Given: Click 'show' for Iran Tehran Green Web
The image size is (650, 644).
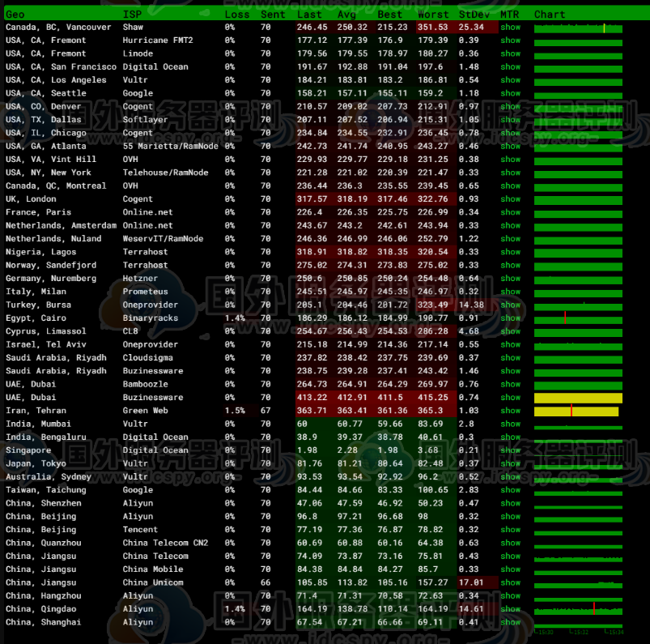Looking at the screenshot, I should coord(510,411).
